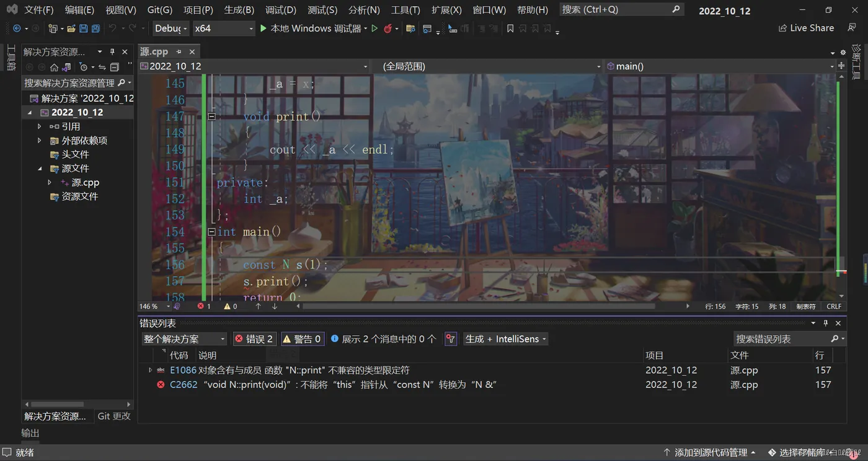Click the undo arrow icon

coord(112,29)
